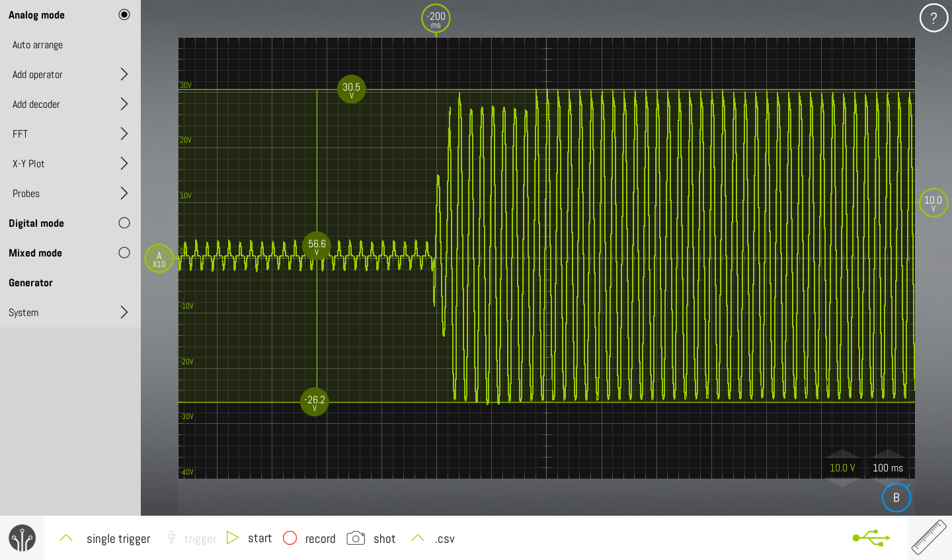952x560 pixels.
Task: Click the trigger lightning bolt icon
Action: 171,538
